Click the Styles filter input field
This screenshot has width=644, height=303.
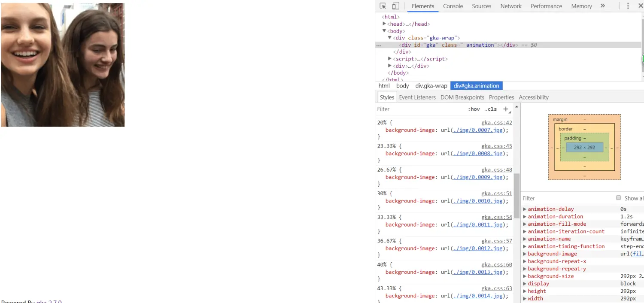pyautogui.click(x=421, y=109)
